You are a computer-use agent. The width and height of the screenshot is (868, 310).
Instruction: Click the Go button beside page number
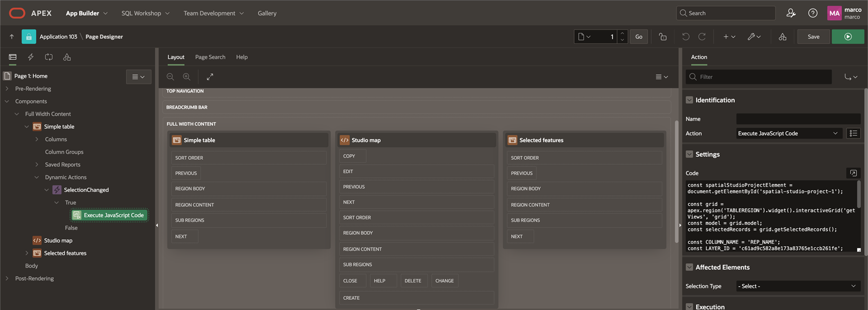(639, 37)
